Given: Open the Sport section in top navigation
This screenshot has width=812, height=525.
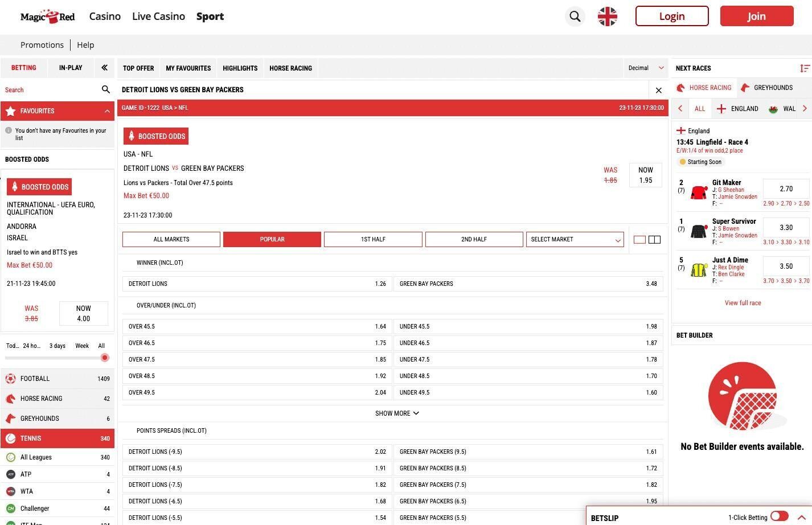Looking at the screenshot, I should [x=210, y=17].
